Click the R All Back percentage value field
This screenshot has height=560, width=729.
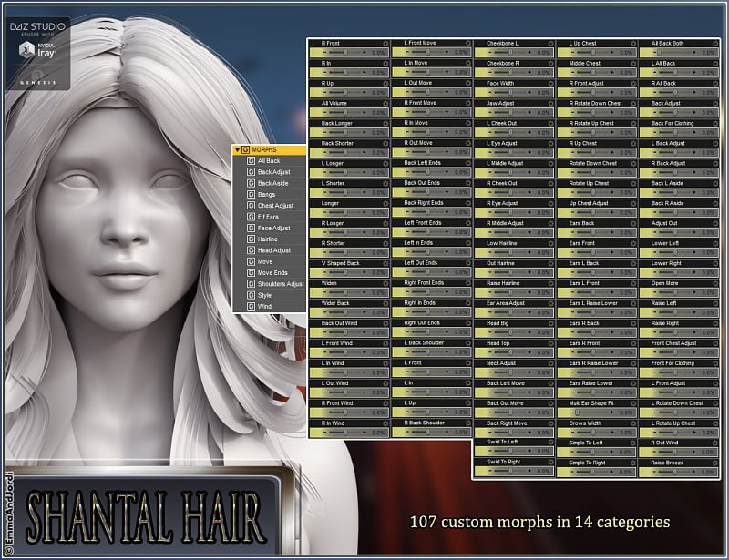point(709,93)
